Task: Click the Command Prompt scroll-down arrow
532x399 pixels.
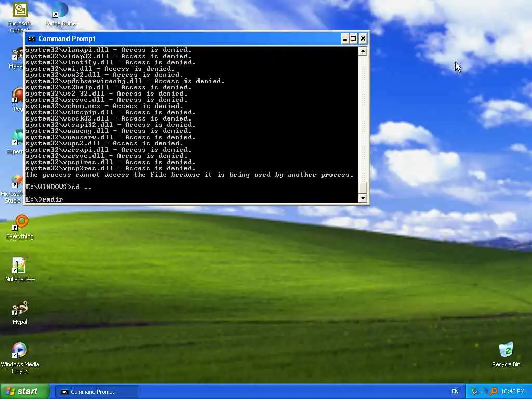Action: pos(363,198)
